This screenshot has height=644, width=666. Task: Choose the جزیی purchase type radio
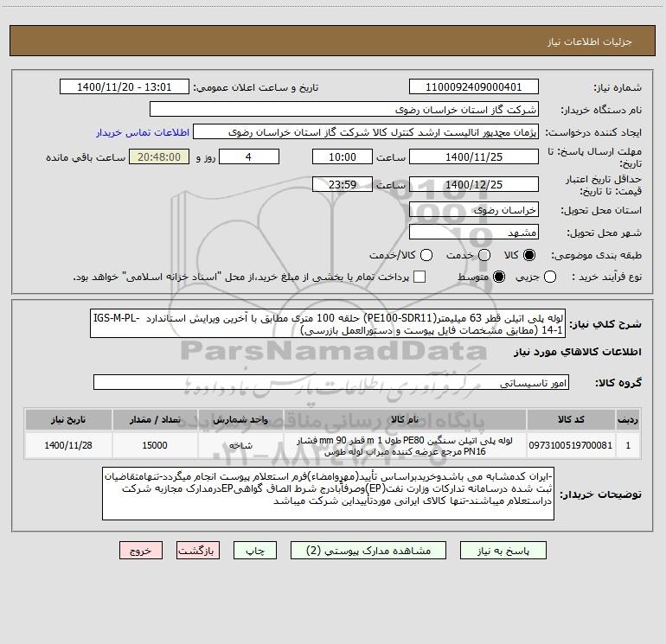tap(550, 277)
